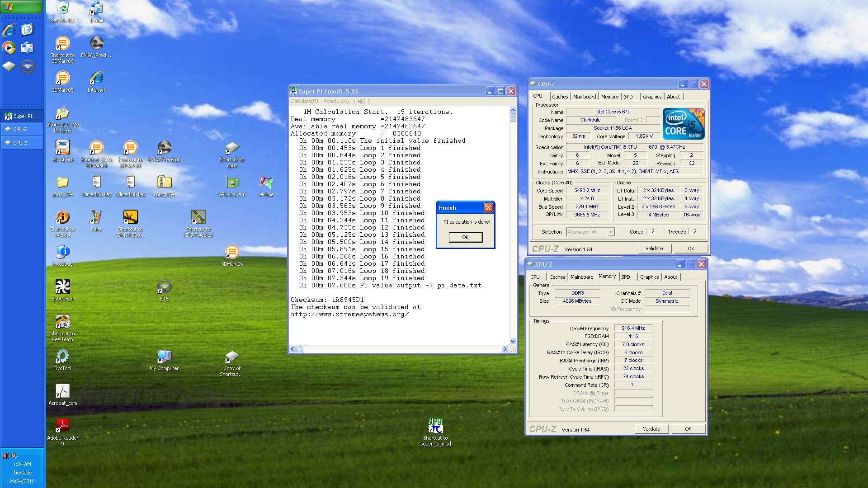Open the SpeedFan desktop icon
This screenshot has height=488, width=868.
(62, 287)
